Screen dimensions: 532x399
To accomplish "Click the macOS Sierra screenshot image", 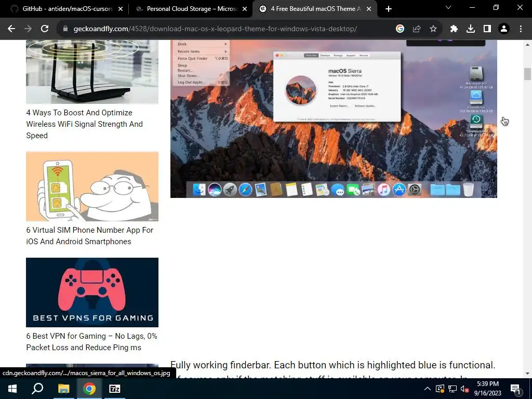I will click(334, 119).
